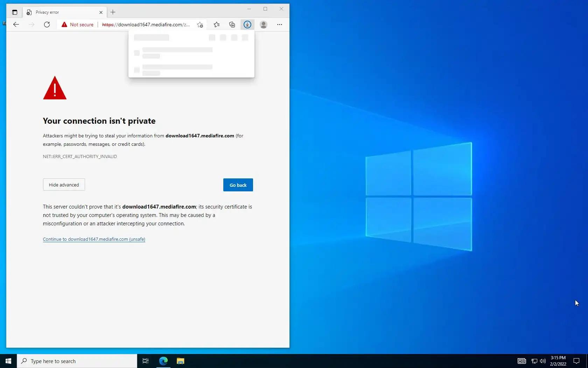The image size is (588, 368).
Task: Switch to the Privacy error tab
Action: tap(65, 12)
